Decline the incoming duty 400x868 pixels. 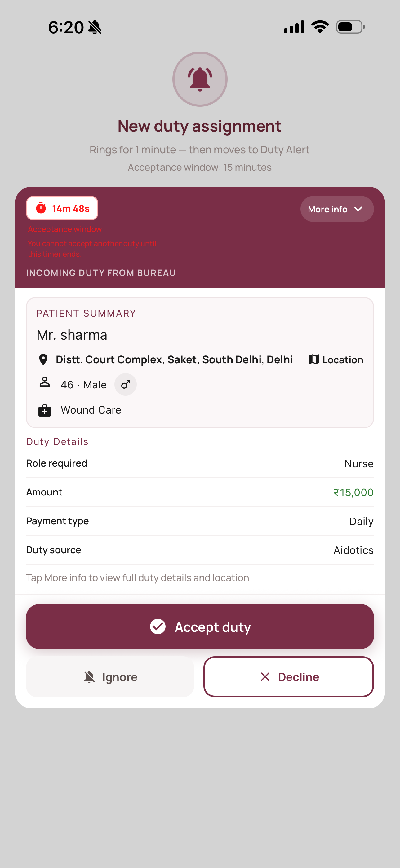click(x=289, y=676)
